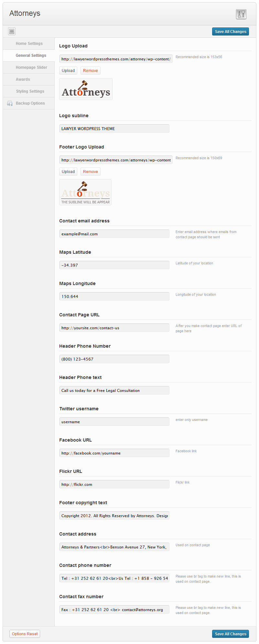The height and width of the screenshot is (644, 259).
Task: Click into the Maps Latitude field
Action: (114, 265)
